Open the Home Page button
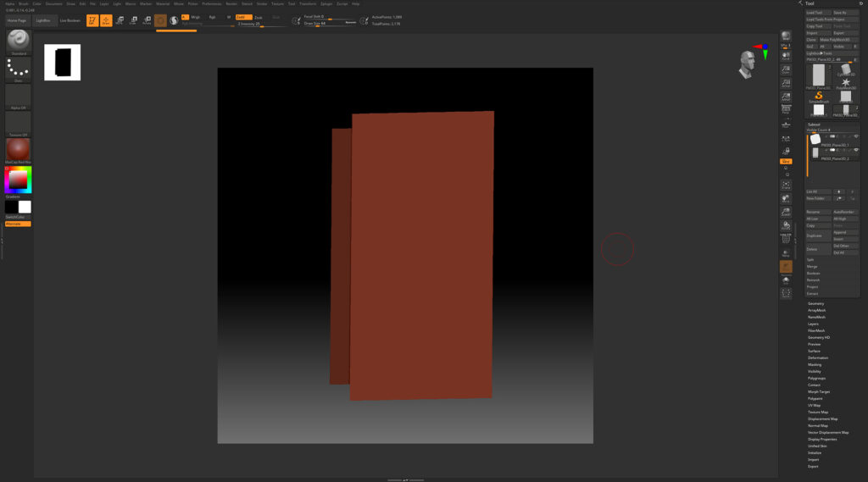 pyautogui.click(x=17, y=20)
